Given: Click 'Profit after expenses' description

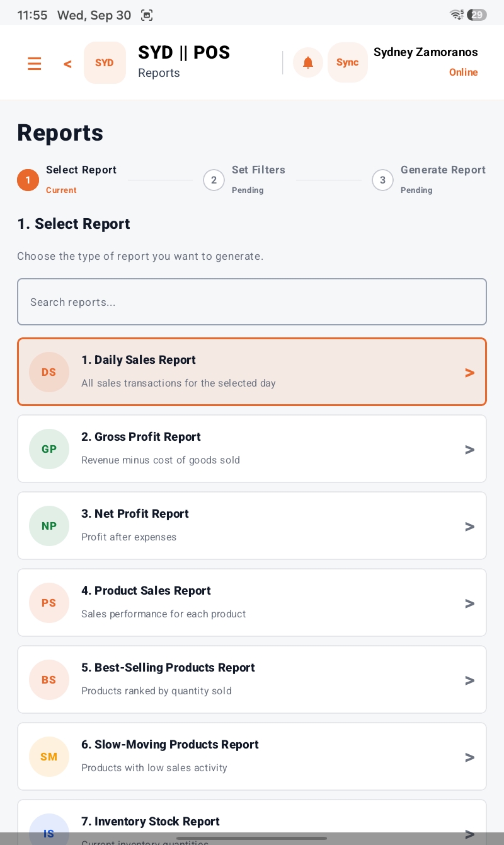Looking at the screenshot, I should [129, 537].
